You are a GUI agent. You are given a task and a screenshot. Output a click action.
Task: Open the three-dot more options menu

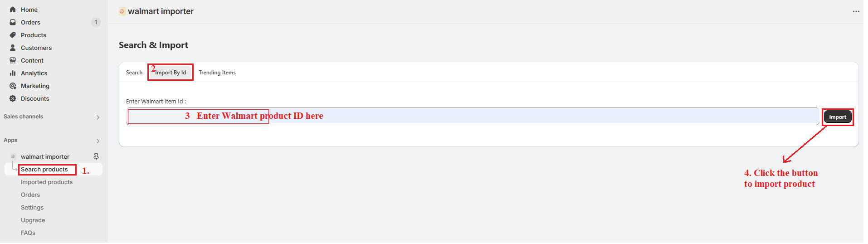(x=856, y=11)
